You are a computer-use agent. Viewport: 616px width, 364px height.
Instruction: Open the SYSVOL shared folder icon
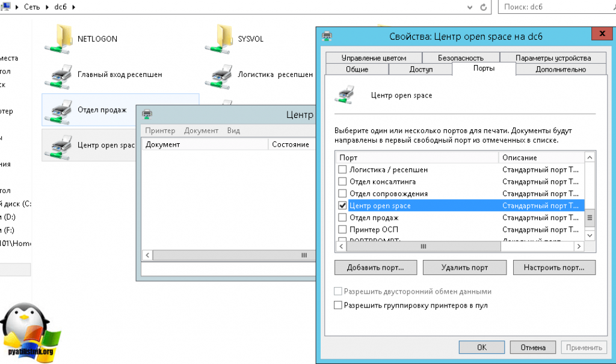click(x=219, y=39)
